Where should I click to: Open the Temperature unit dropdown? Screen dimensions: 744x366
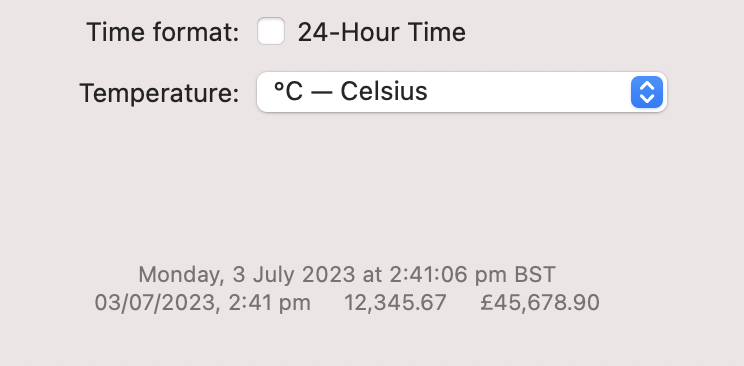point(462,92)
